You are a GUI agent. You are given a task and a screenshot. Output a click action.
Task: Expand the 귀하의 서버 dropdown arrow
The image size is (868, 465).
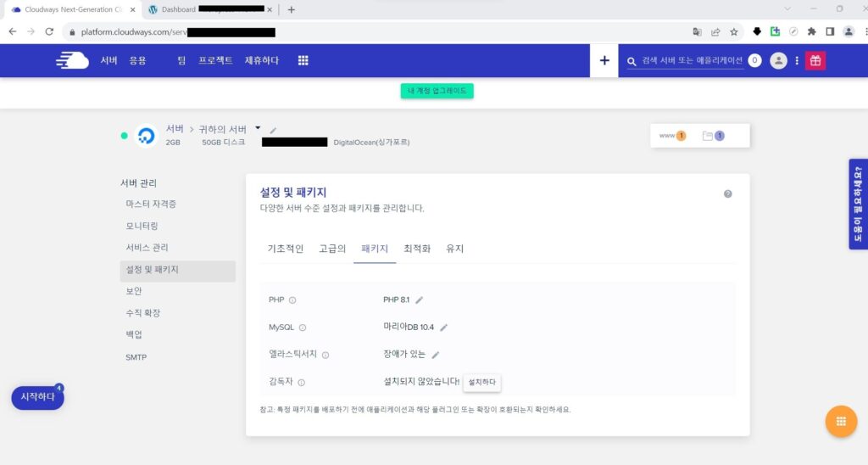[258, 128]
